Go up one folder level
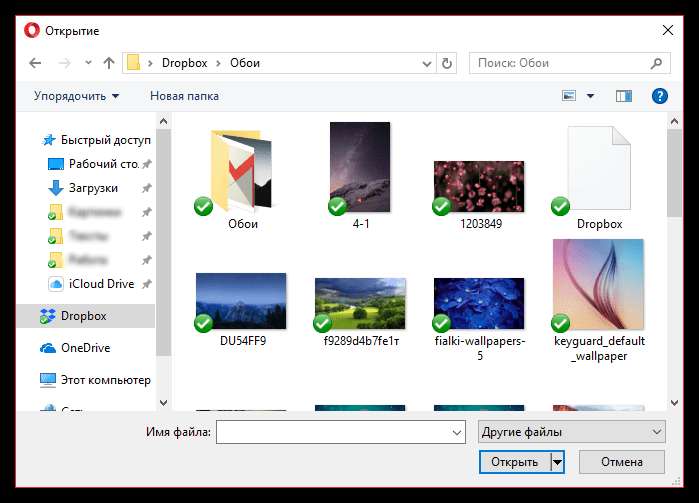The width and height of the screenshot is (699, 503). [x=108, y=63]
